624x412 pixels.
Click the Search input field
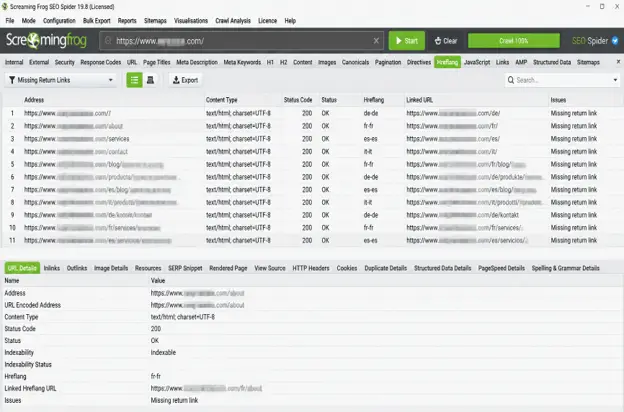coord(562,80)
